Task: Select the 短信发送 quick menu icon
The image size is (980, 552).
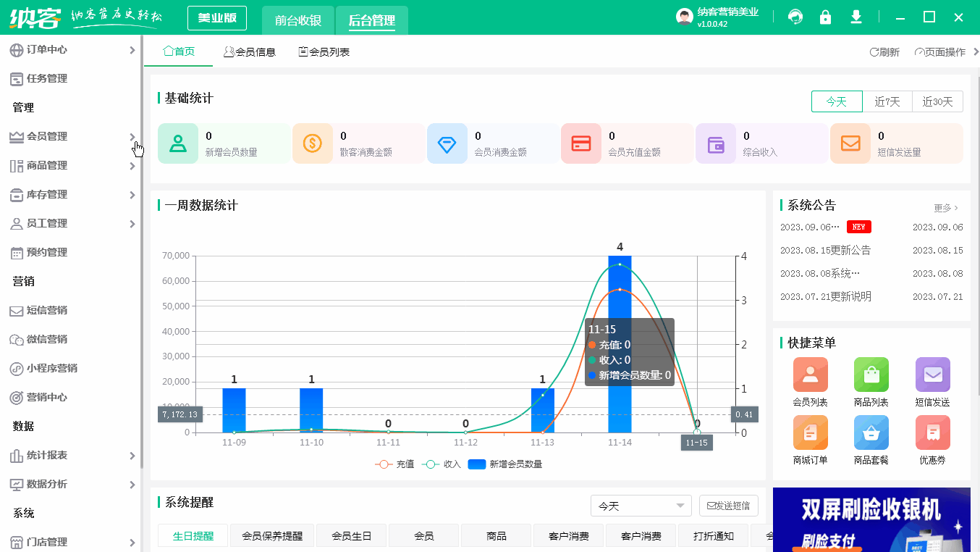Action: [932, 375]
